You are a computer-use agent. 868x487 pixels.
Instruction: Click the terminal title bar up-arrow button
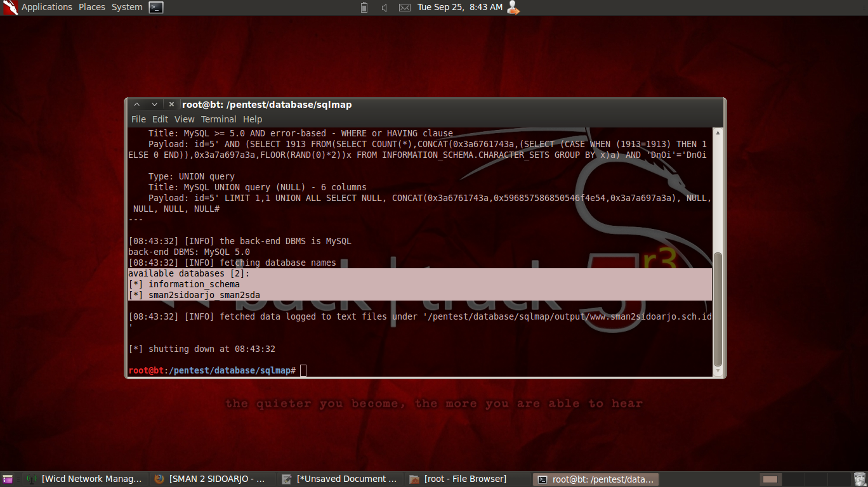click(x=136, y=105)
